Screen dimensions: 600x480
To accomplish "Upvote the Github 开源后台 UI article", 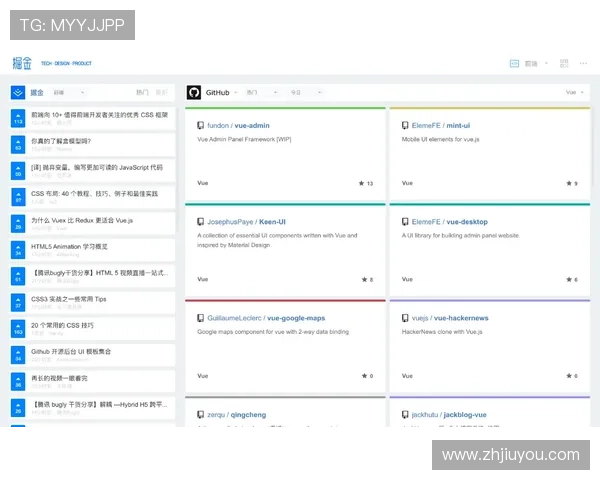I will coord(18,355).
